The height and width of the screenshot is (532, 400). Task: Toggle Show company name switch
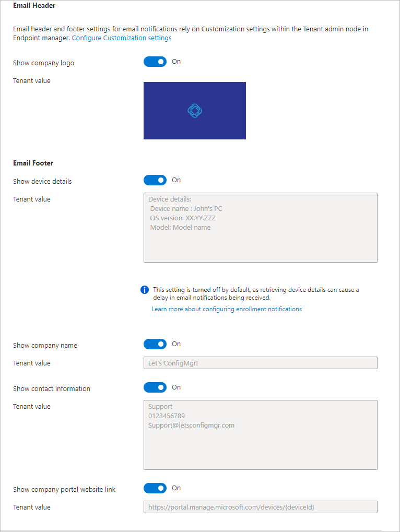click(155, 344)
